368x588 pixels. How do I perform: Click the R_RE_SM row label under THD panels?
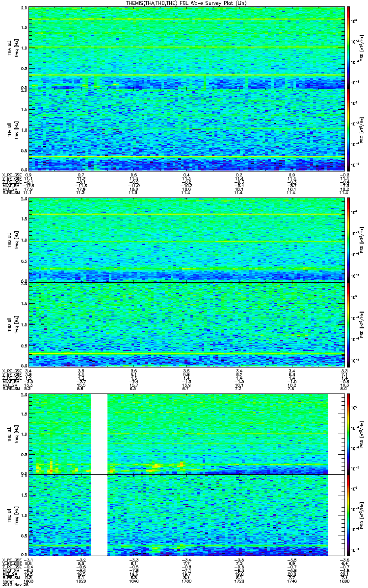(x=11, y=389)
